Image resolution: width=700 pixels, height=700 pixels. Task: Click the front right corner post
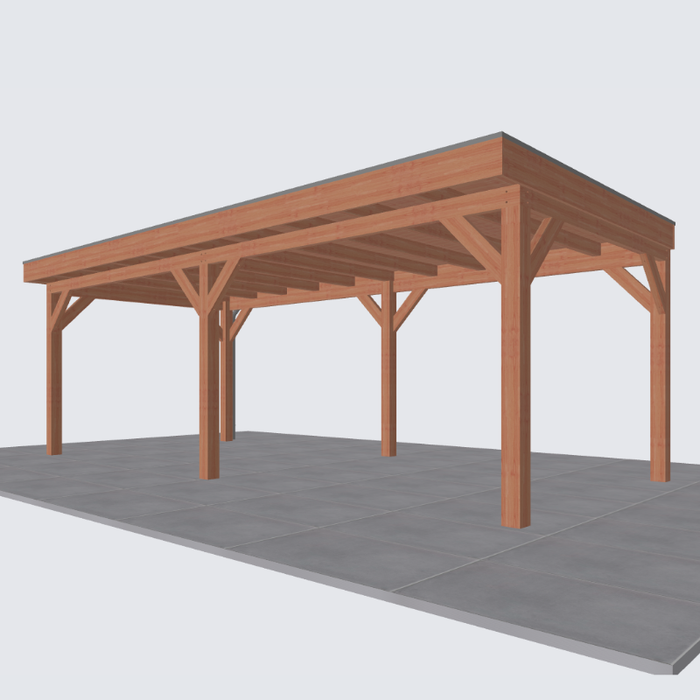[x=515, y=400]
